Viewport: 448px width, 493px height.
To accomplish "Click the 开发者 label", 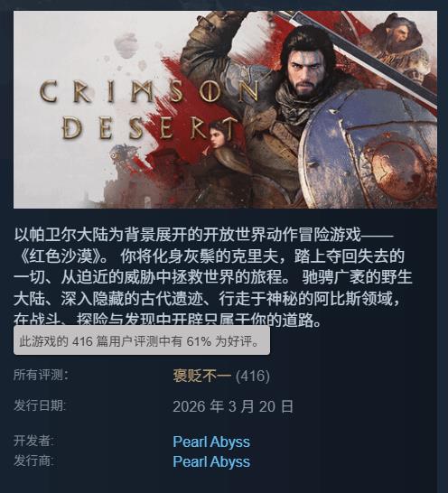I will 33,441.
